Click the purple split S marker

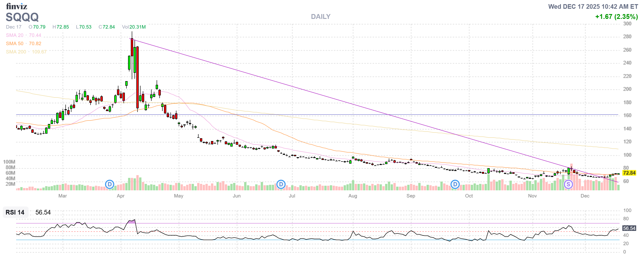[568, 185]
